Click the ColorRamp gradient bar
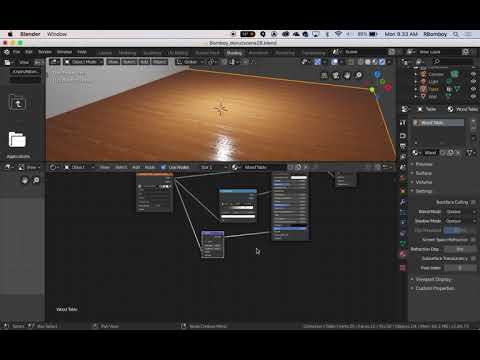480x360 pixels. (238, 208)
